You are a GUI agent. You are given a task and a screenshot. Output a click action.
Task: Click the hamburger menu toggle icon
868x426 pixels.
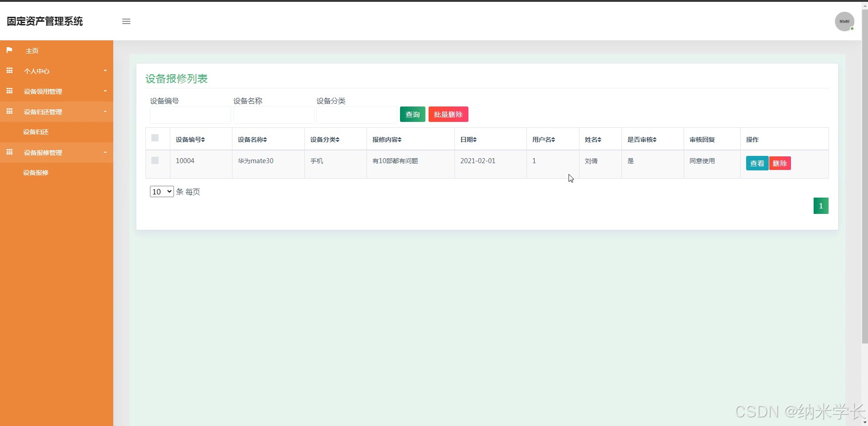pos(126,21)
